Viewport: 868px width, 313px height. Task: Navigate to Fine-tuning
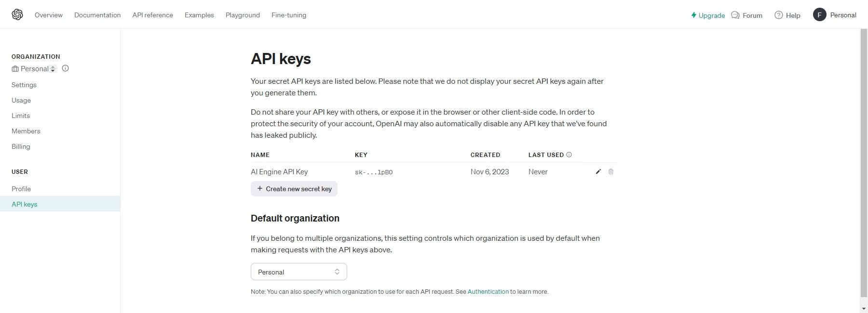tap(288, 15)
